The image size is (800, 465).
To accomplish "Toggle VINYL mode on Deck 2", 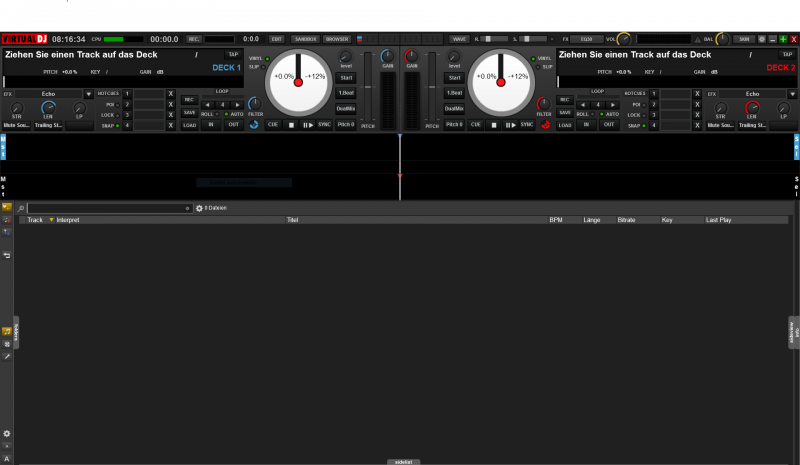I will point(534,59).
